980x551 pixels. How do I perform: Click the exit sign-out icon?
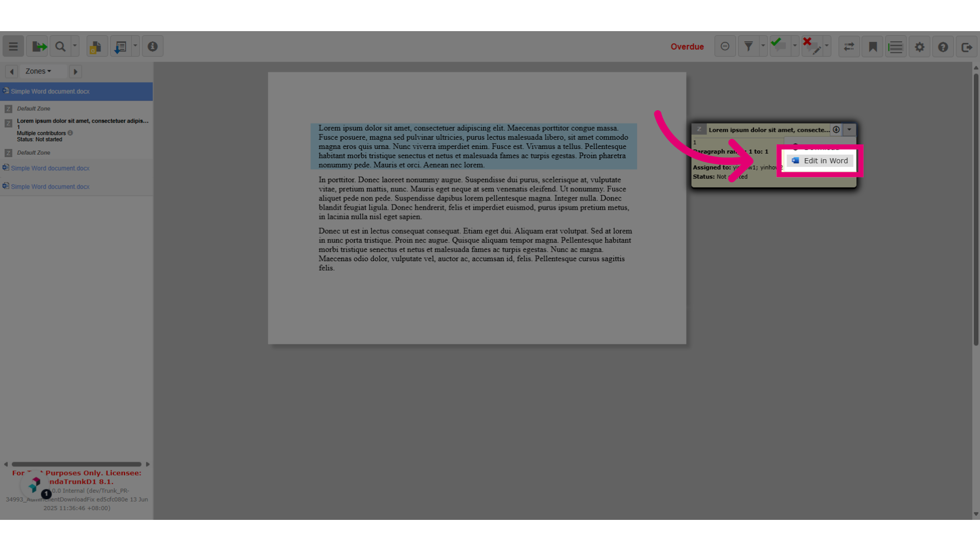pyautogui.click(x=966, y=46)
